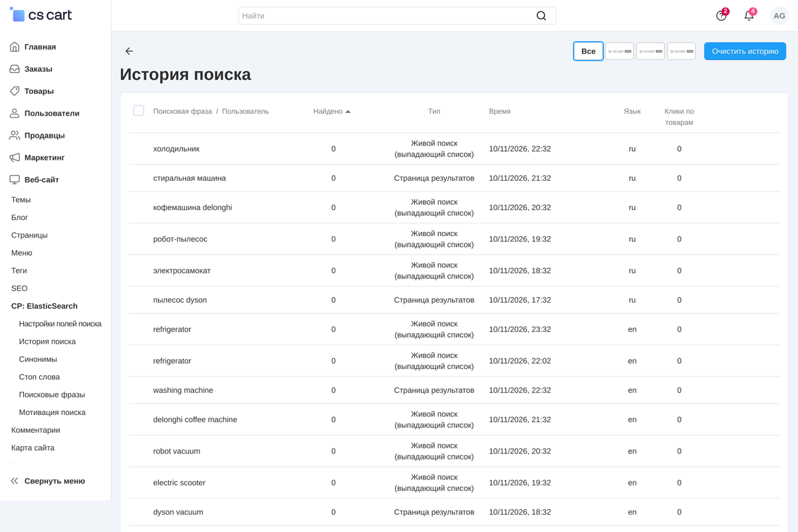
Task: Click the phrase "холодильник" in the table
Action: point(176,149)
